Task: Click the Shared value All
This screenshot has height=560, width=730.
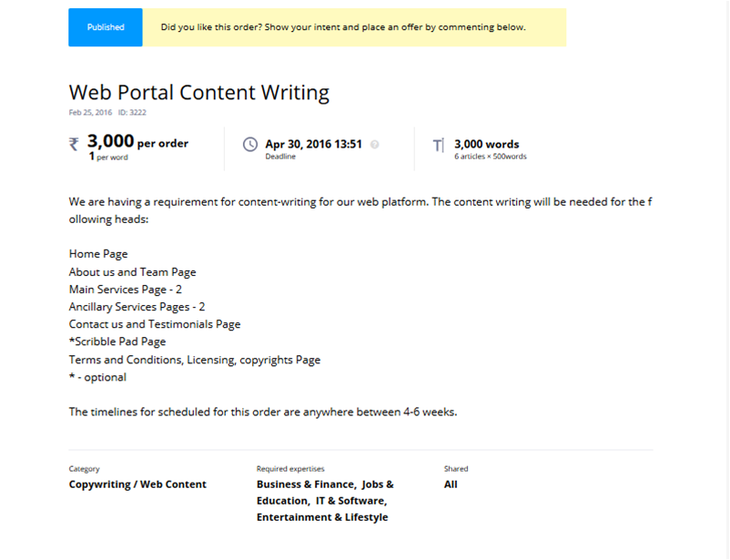Action: (451, 484)
